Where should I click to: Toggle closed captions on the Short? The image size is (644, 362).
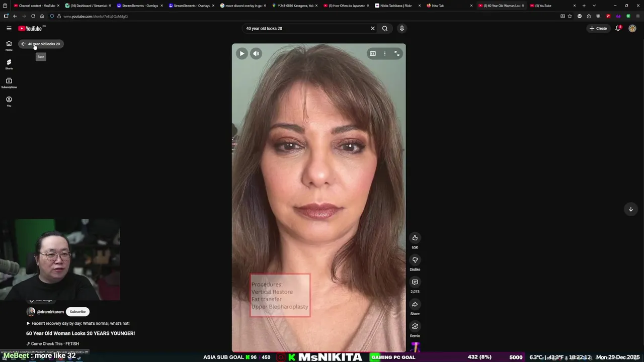coord(373,53)
